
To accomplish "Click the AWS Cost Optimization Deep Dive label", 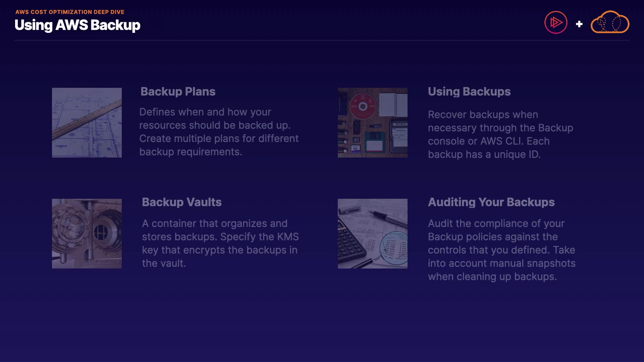I will click(70, 12).
